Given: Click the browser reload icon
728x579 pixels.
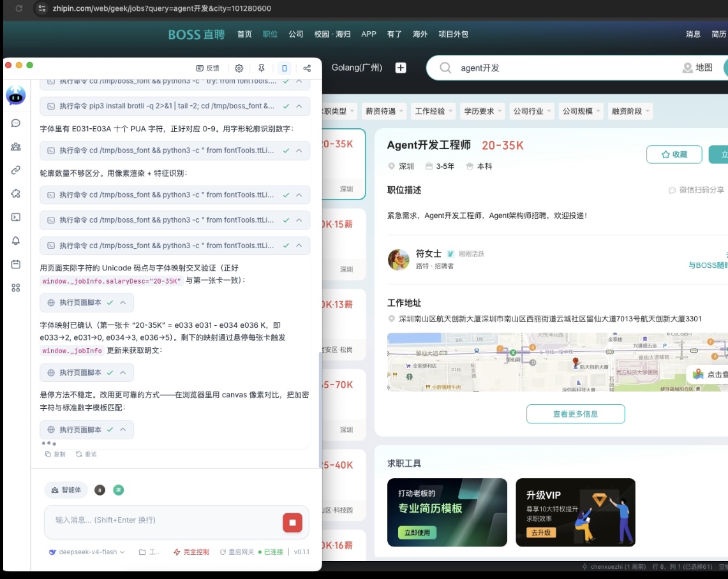Looking at the screenshot, I should click(x=19, y=8).
